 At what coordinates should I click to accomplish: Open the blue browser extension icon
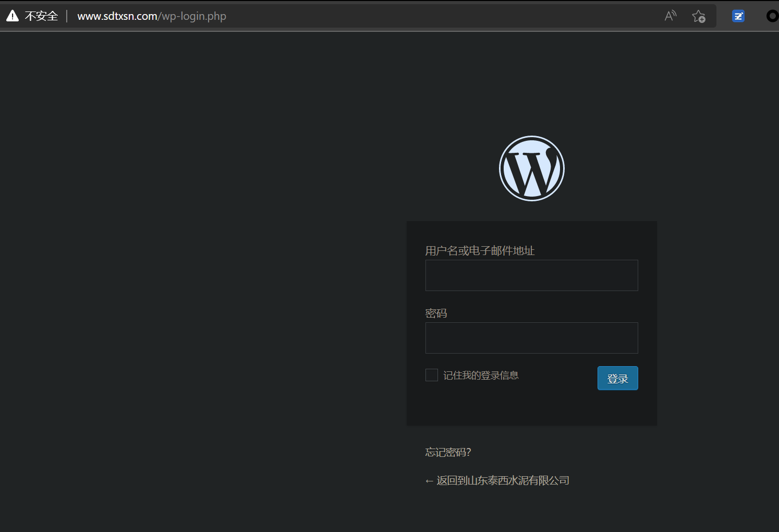[x=738, y=16]
